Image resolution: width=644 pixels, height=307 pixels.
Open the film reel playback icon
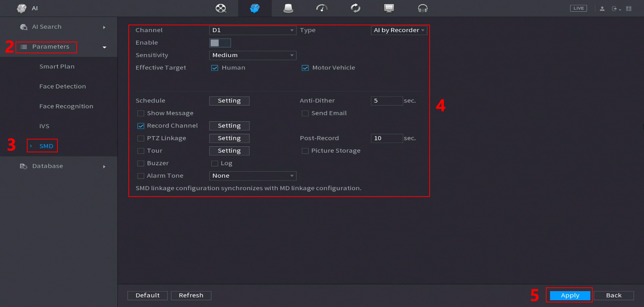[221, 8]
